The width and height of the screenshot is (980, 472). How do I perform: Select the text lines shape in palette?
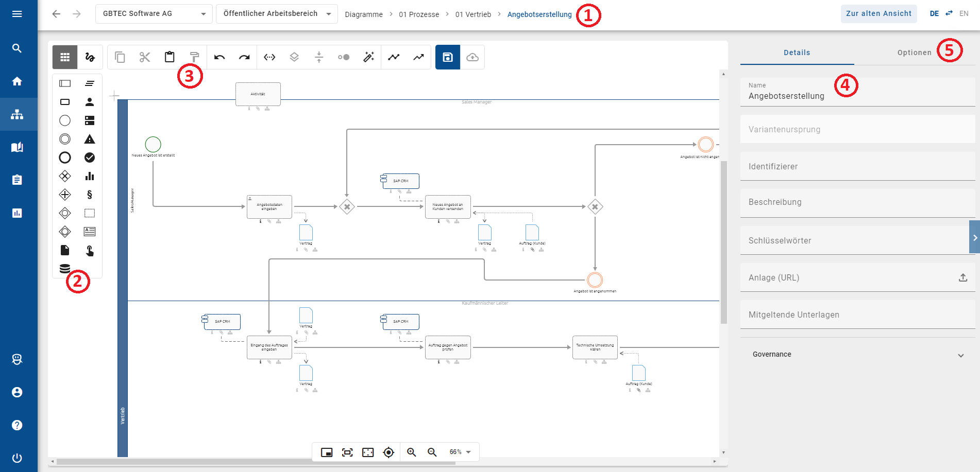pyautogui.click(x=90, y=83)
